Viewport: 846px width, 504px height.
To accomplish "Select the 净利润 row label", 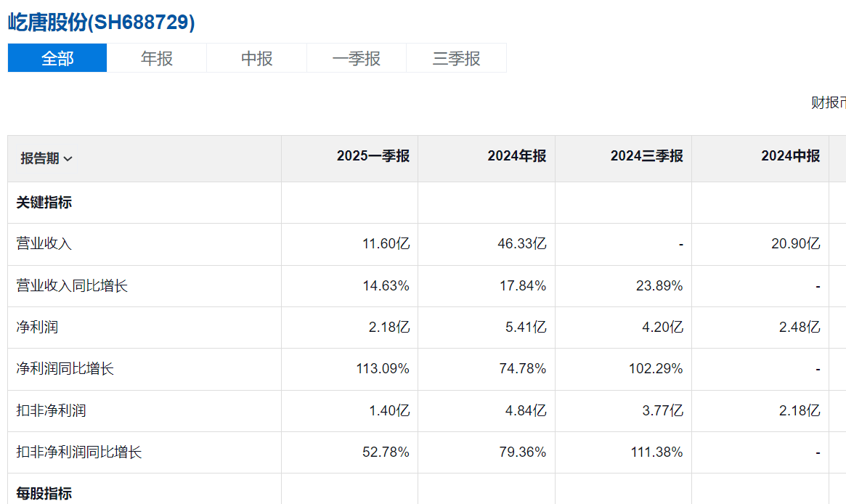I will pos(37,328).
